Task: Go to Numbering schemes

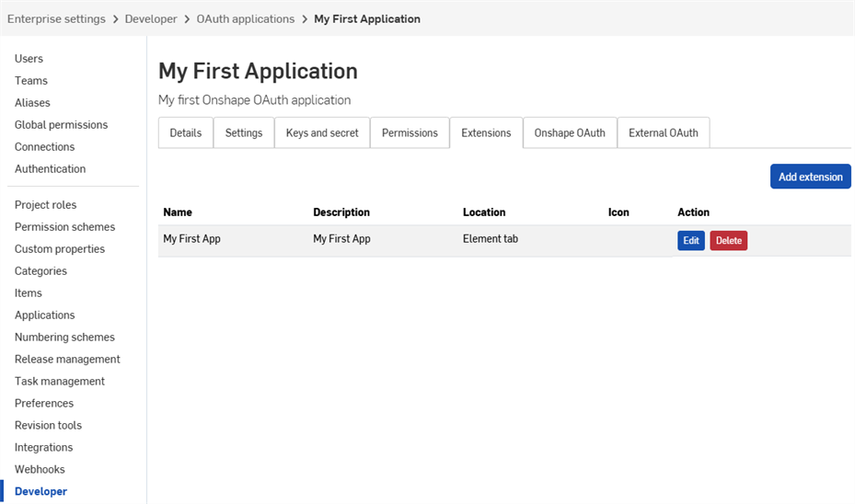Action: coord(64,338)
